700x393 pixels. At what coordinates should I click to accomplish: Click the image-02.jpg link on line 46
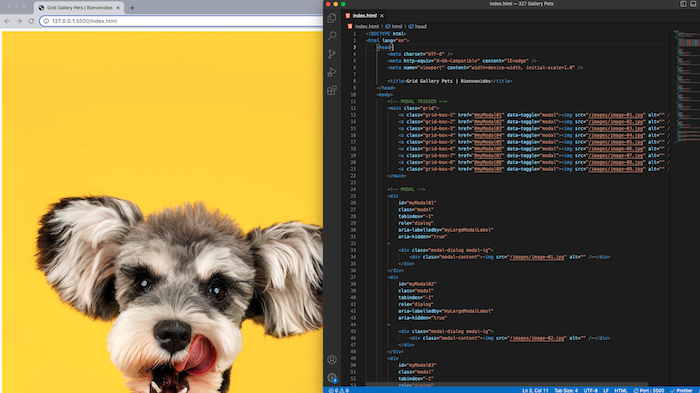537,338
